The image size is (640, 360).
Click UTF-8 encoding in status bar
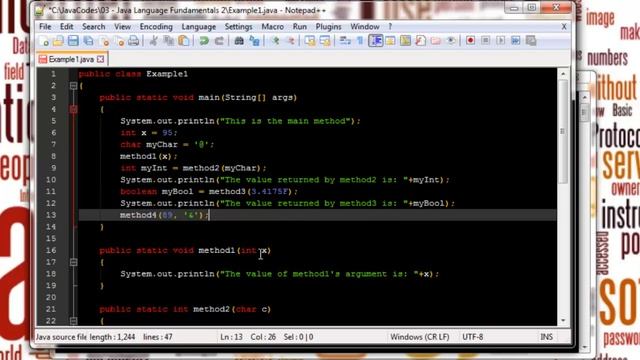(x=473, y=337)
